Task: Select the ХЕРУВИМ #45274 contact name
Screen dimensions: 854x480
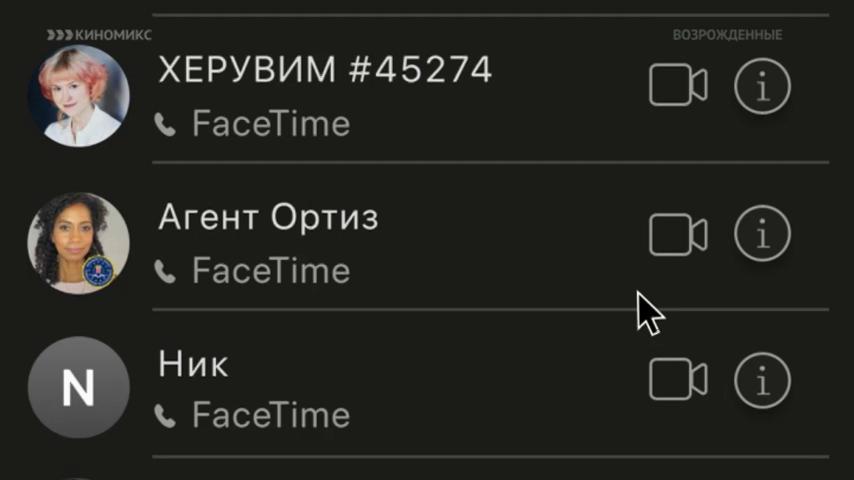Action: [x=325, y=70]
